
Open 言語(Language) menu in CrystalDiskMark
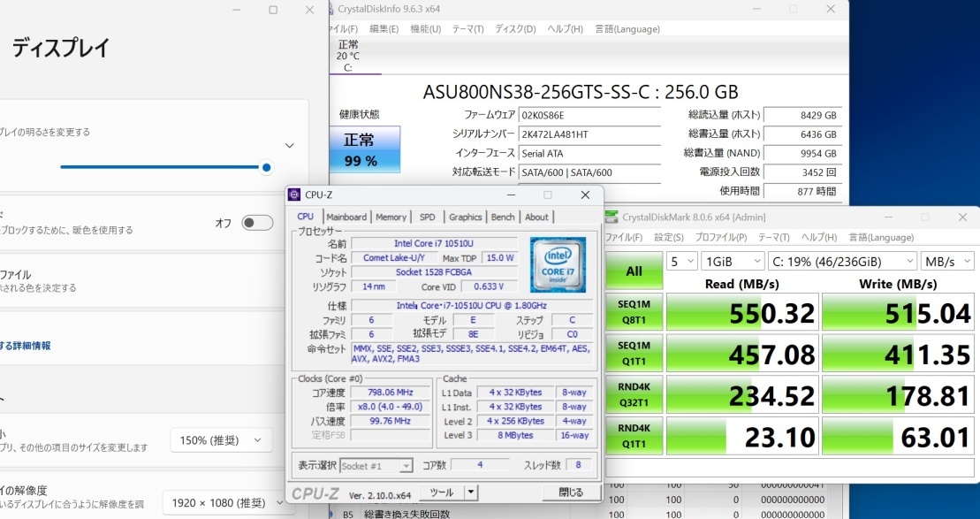(881, 238)
